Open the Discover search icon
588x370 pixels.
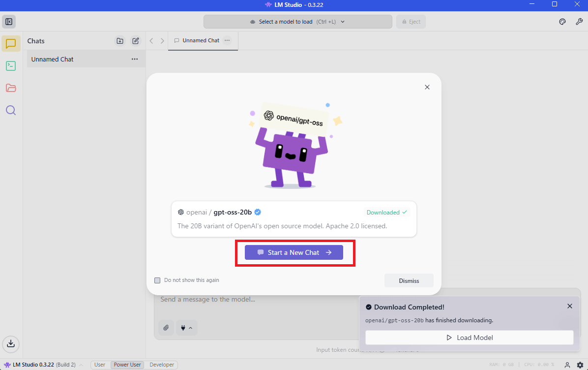tap(11, 110)
